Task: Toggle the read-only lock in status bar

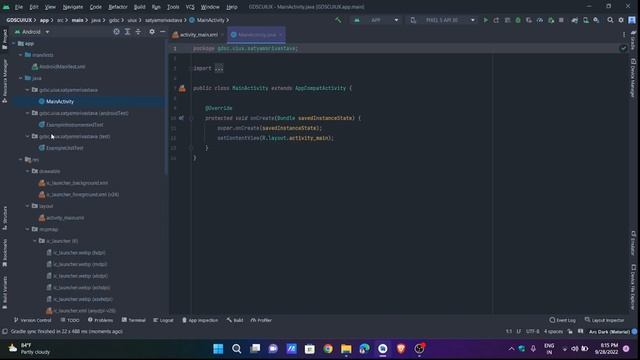Action: point(570,332)
